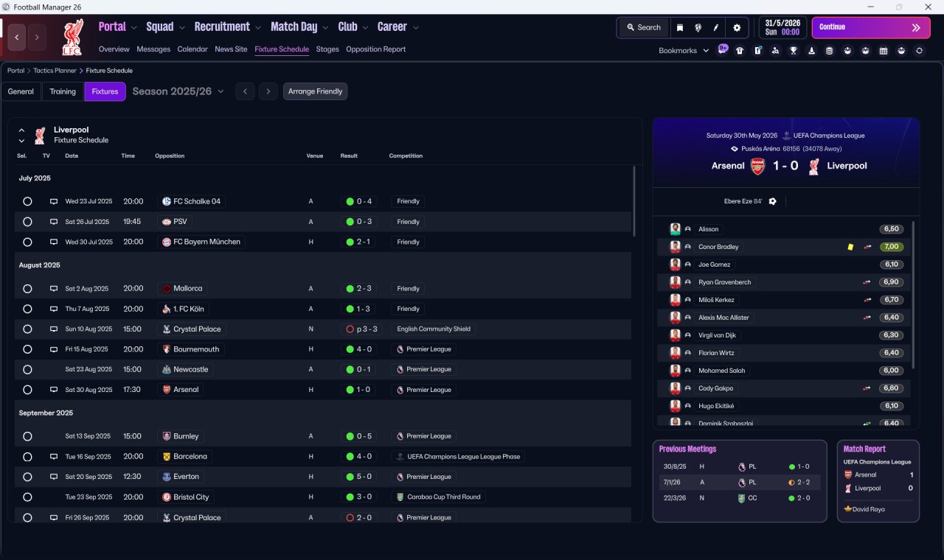Switch to the Training tab
The width and height of the screenshot is (944, 560).
tap(63, 91)
